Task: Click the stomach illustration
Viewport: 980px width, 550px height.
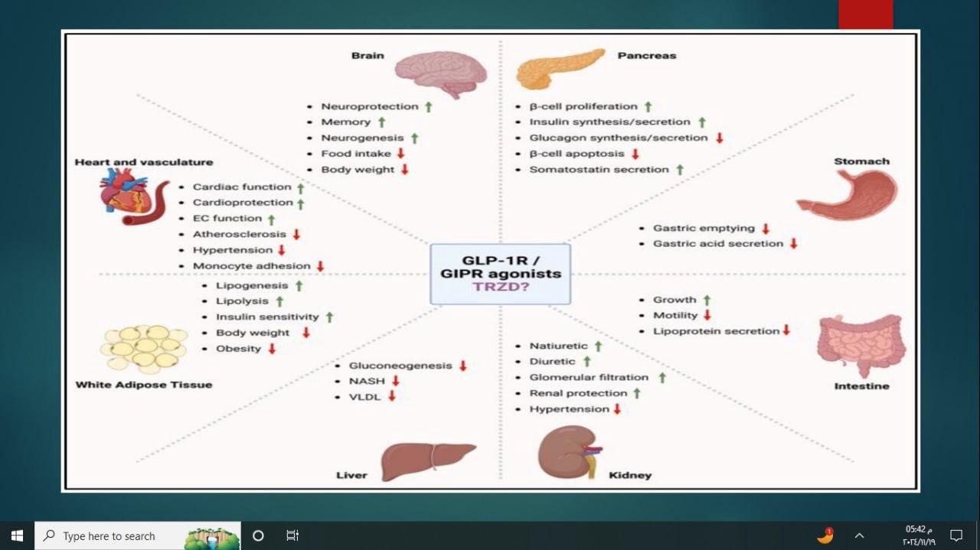Action: coord(848,194)
